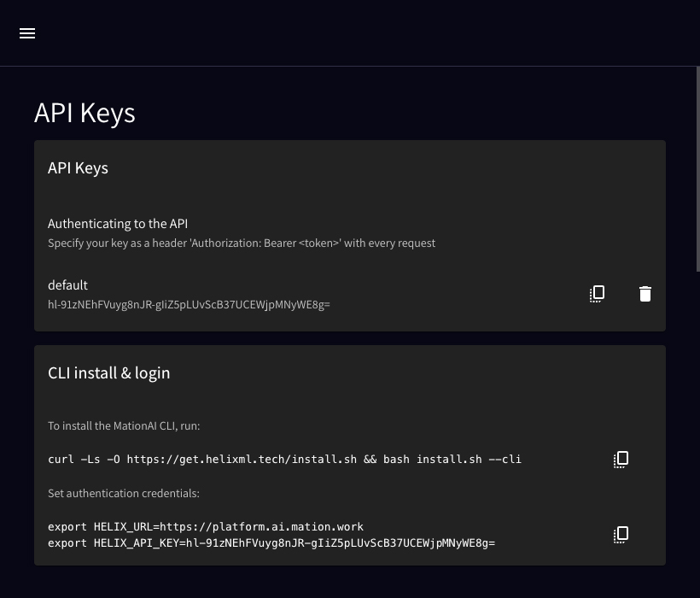Click the platform.ai.mation.work URL
The image size is (700, 598).
tap(261, 526)
